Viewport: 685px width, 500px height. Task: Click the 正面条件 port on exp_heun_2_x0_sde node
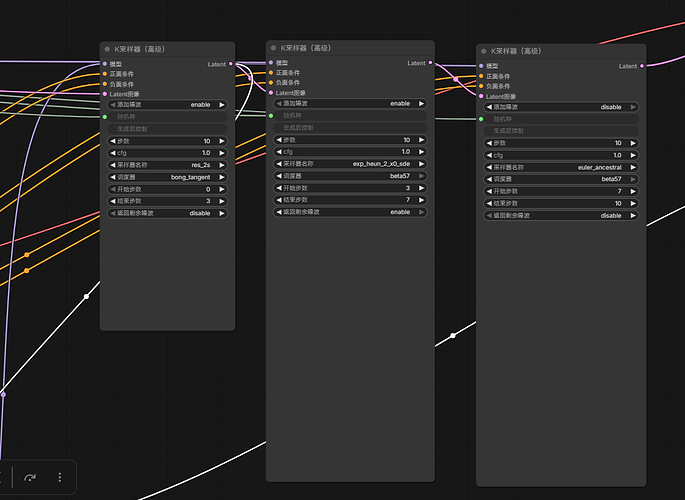pyautogui.click(x=271, y=72)
